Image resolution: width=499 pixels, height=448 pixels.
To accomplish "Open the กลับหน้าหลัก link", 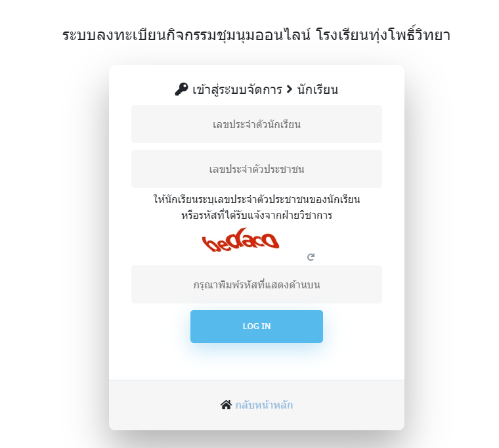I will [x=264, y=405].
